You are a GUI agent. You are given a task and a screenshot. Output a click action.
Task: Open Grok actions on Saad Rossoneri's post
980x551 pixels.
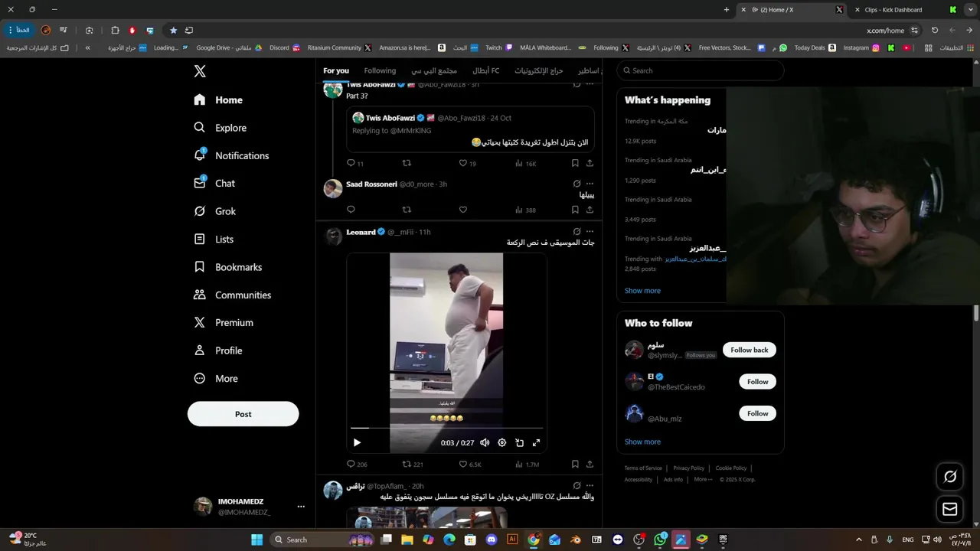[577, 184]
